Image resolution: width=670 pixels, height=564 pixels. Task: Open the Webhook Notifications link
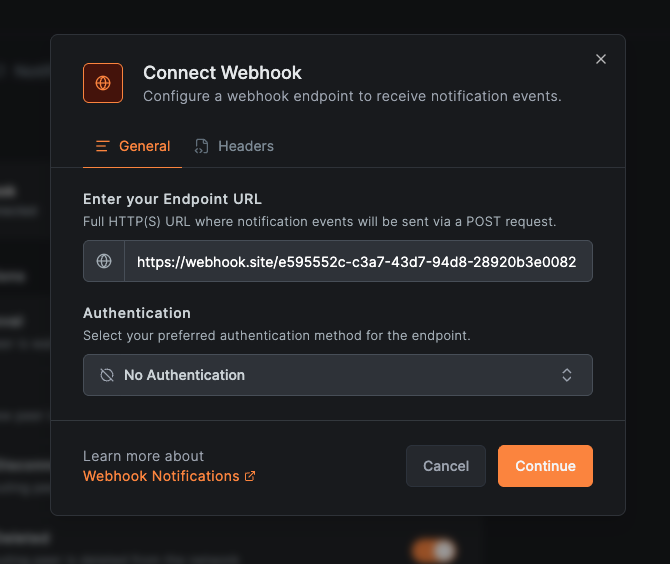(161, 476)
